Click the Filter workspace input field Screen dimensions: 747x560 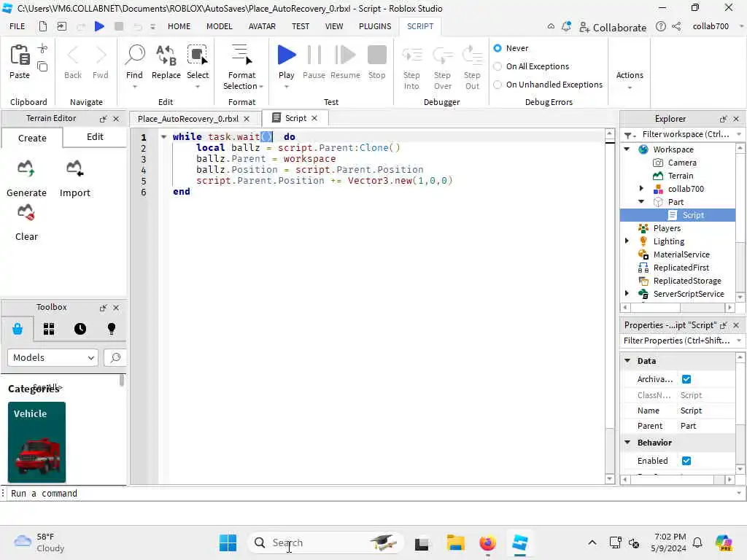coord(685,134)
